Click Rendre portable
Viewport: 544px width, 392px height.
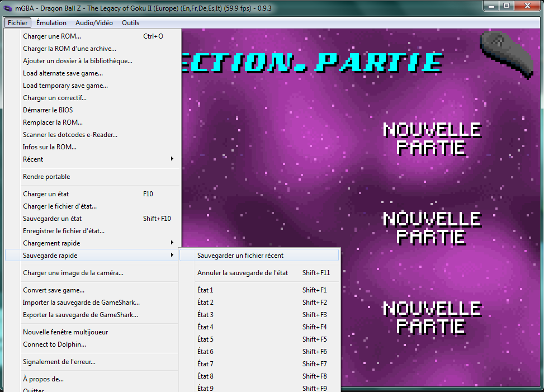(93, 177)
